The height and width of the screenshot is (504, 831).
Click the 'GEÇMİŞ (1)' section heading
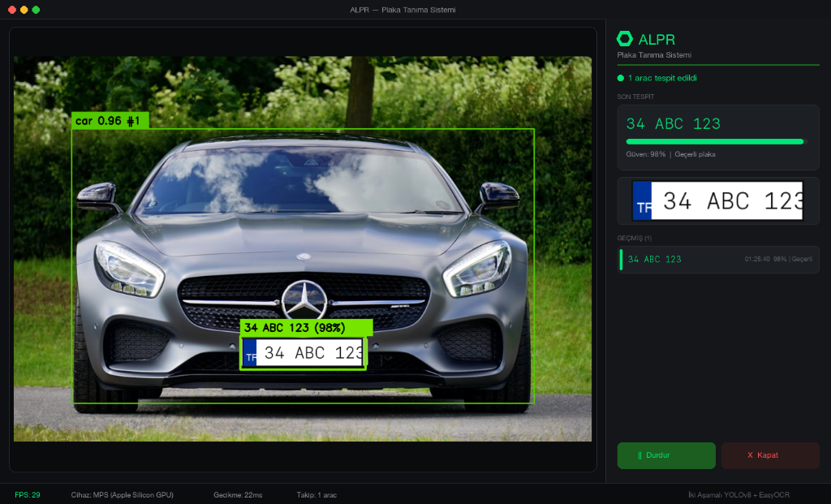pyautogui.click(x=635, y=239)
